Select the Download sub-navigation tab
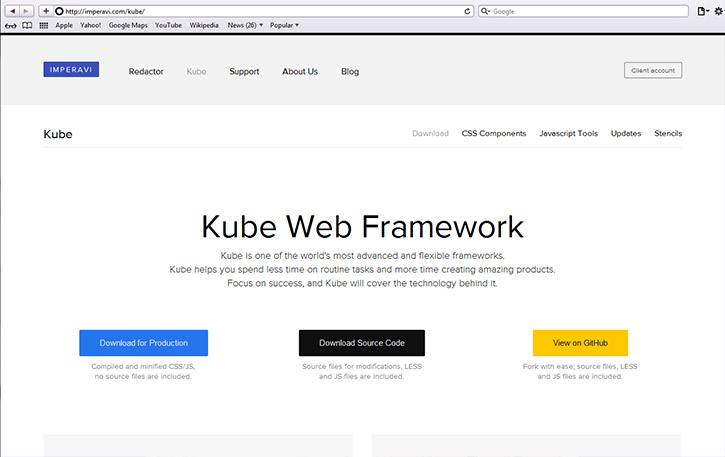The height and width of the screenshot is (457, 725). tap(430, 133)
